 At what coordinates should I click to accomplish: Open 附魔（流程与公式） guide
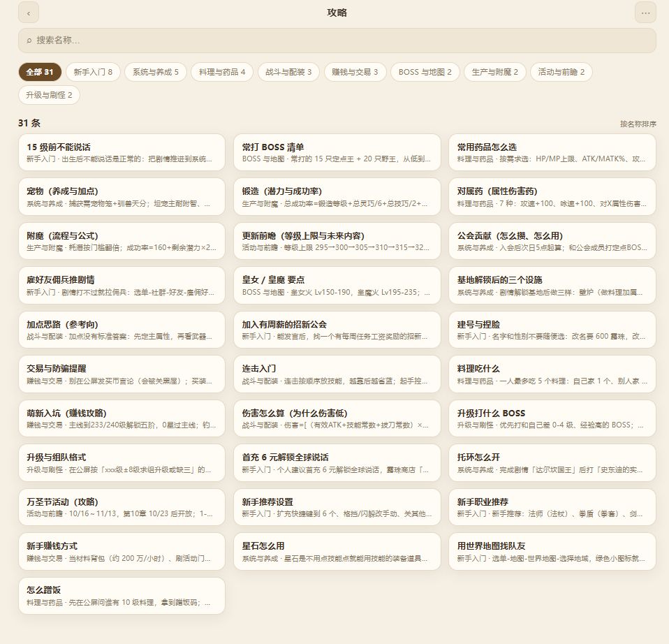click(x=122, y=241)
